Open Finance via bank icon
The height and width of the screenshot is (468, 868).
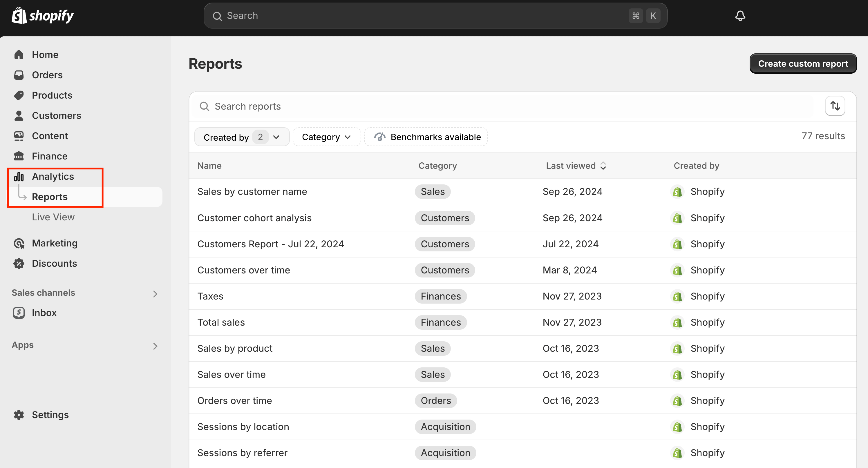tap(19, 156)
